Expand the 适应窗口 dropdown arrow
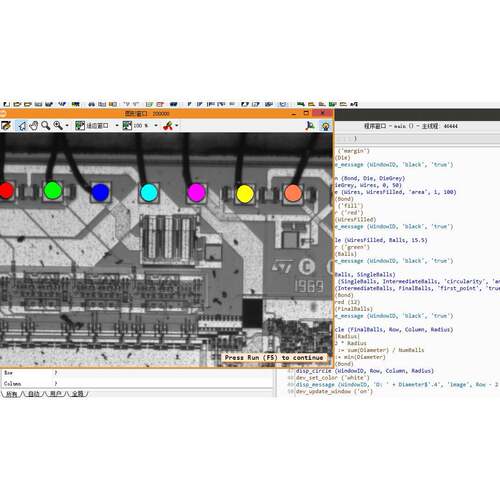The width and height of the screenshot is (500, 500). [x=117, y=126]
